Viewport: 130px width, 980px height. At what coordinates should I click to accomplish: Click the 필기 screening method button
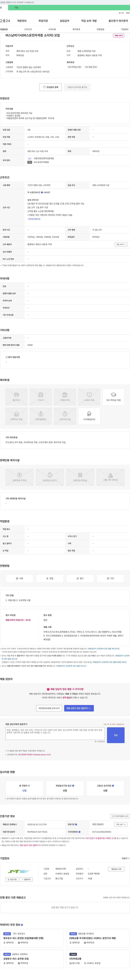coord(80,578)
